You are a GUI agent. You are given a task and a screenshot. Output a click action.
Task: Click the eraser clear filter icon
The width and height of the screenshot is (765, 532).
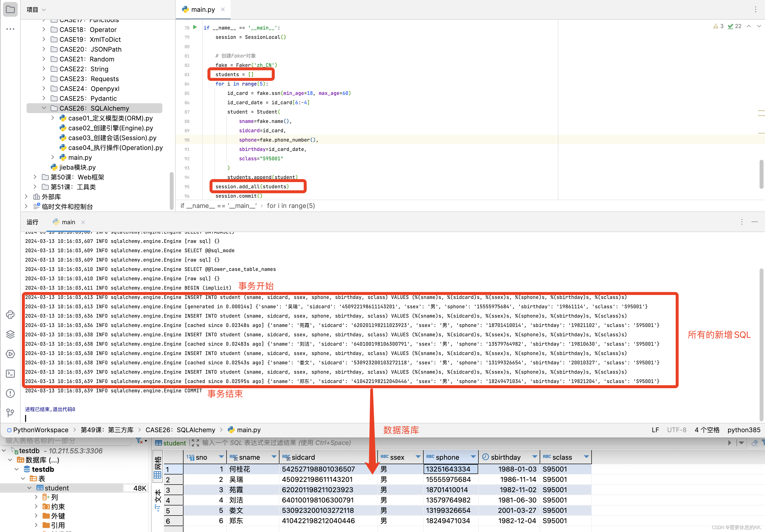[x=754, y=443]
